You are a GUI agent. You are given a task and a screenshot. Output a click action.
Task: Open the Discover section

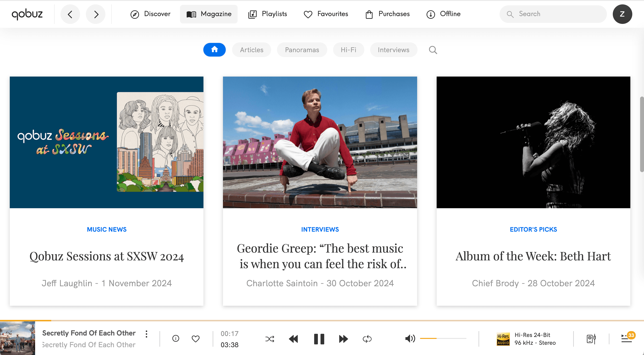[150, 14]
